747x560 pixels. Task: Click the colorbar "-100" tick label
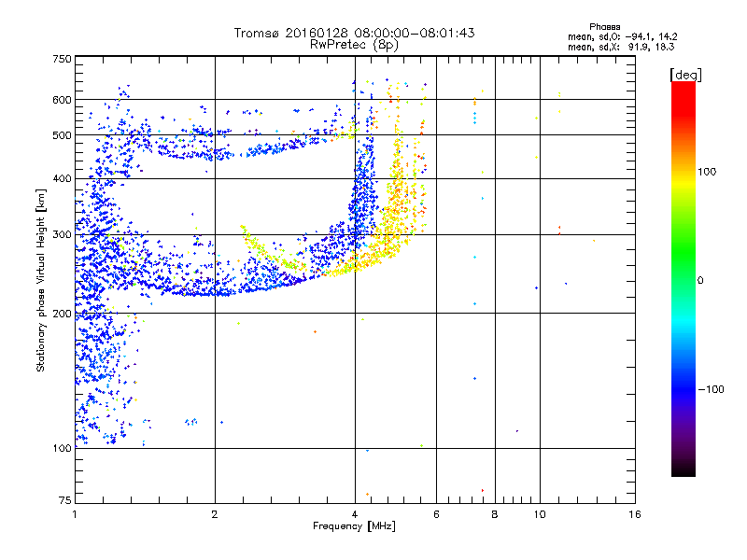pyautogui.click(x=712, y=389)
